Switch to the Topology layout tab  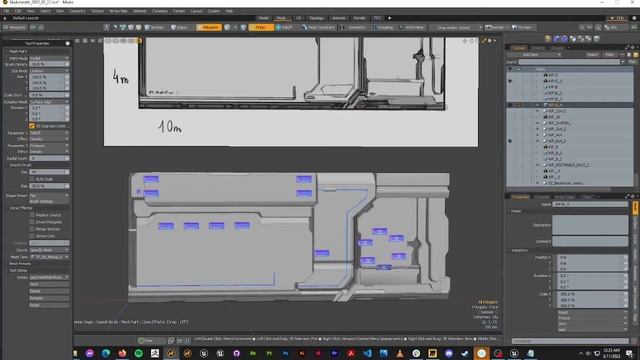(316, 18)
